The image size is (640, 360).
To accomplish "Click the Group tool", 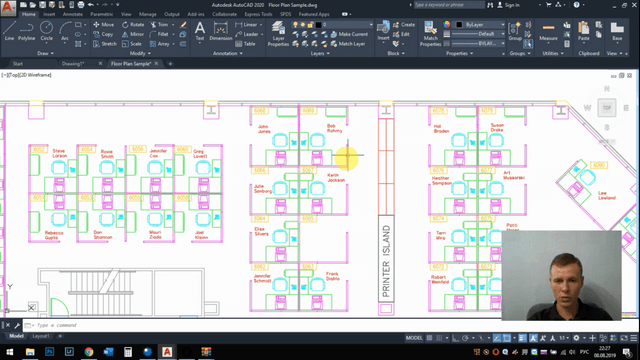I will (x=515, y=31).
